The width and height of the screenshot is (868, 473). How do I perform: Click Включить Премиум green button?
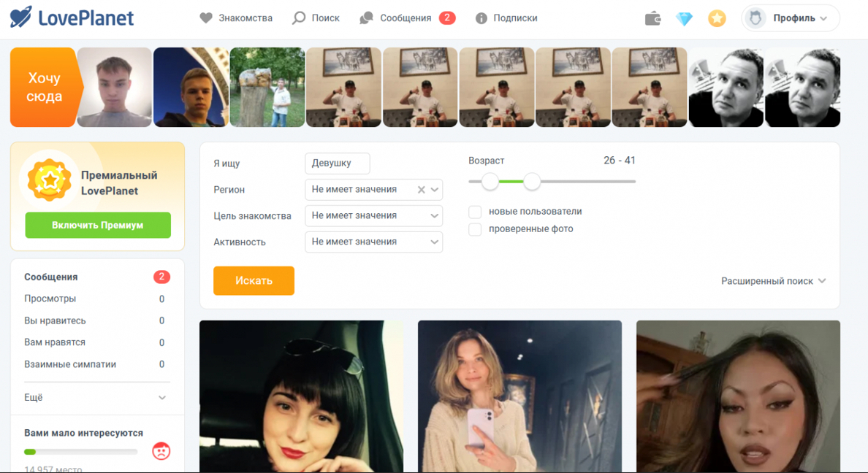[98, 225]
